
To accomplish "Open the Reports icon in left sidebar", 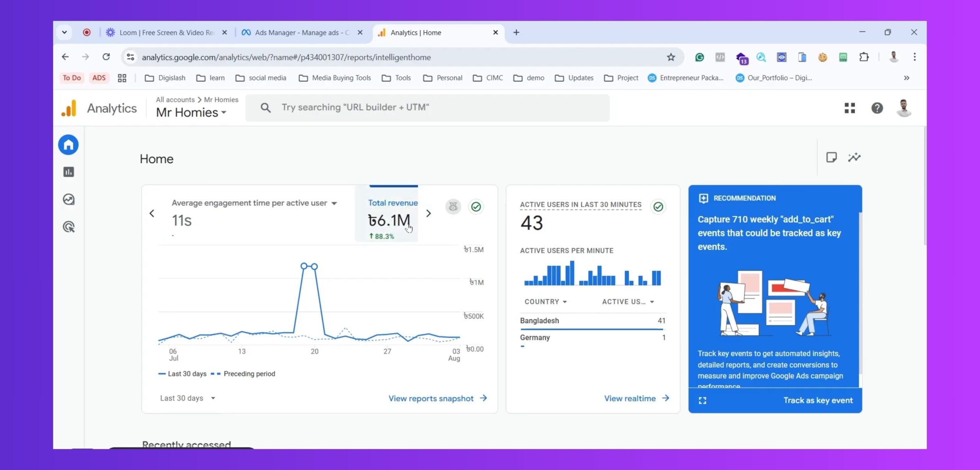I will (x=69, y=172).
